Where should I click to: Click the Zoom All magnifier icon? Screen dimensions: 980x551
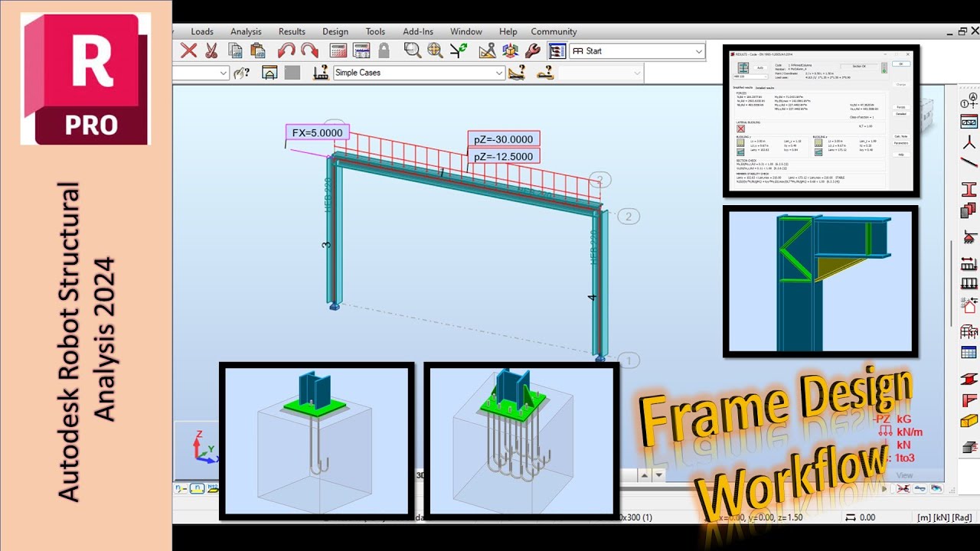pyautogui.click(x=436, y=51)
